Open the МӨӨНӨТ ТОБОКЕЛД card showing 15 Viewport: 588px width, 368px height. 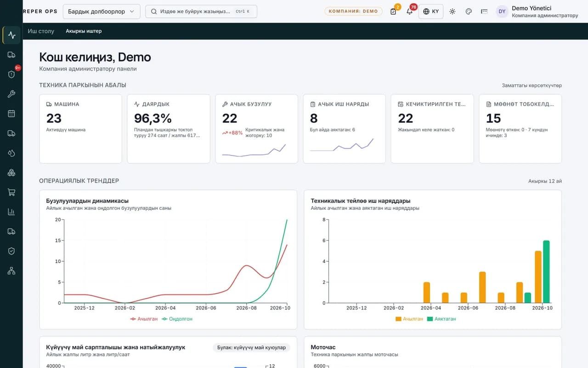[x=520, y=129]
